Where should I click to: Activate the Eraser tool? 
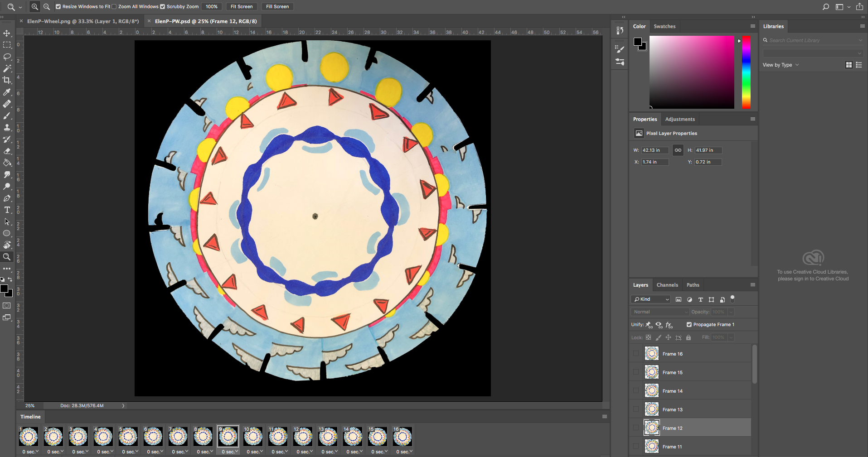(7, 151)
